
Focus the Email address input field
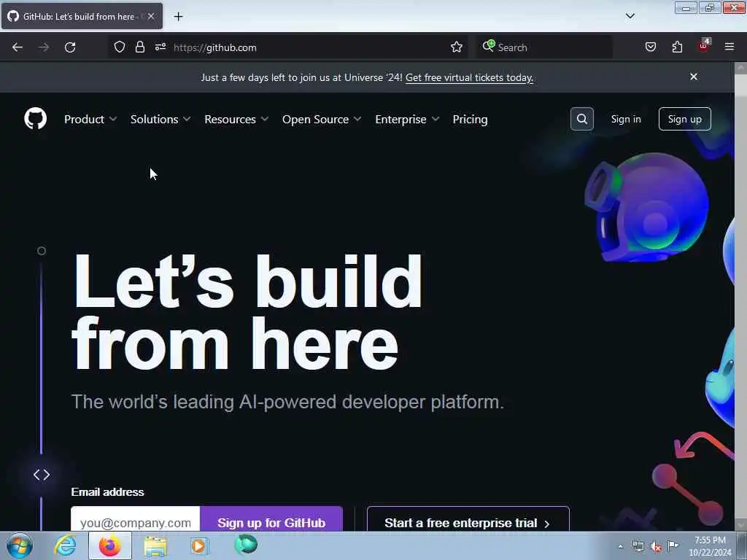135,520
